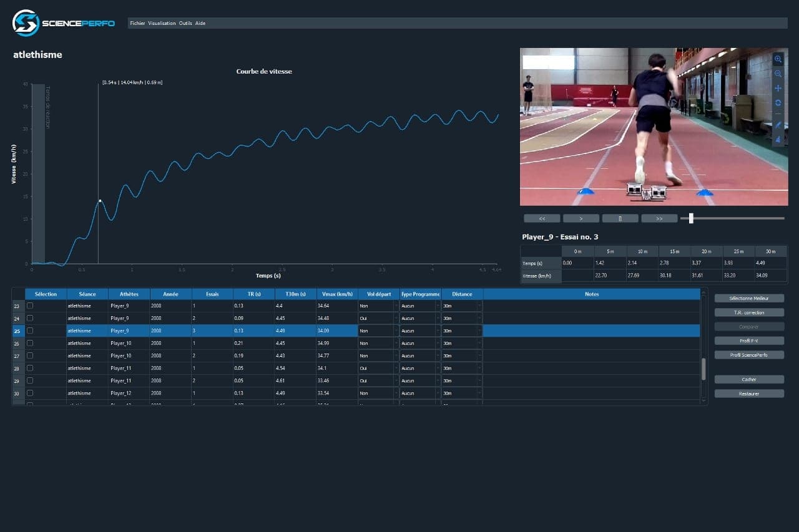Tick the checkbox for row 26 Player_10
Image resolution: width=799 pixels, height=532 pixels.
[30, 343]
